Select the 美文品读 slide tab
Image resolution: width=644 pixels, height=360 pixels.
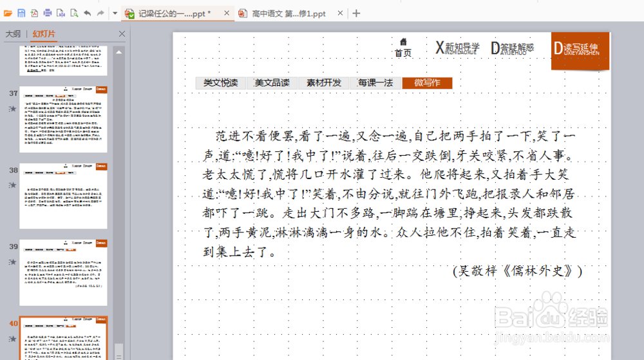272,83
